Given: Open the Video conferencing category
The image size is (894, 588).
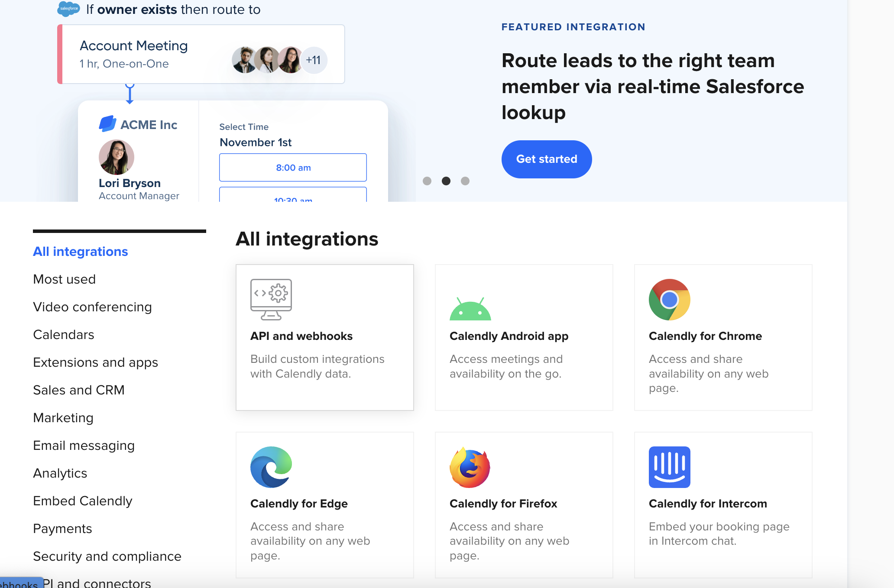Looking at the screenshot, I should pyautogui.click(x=92, y=307).
